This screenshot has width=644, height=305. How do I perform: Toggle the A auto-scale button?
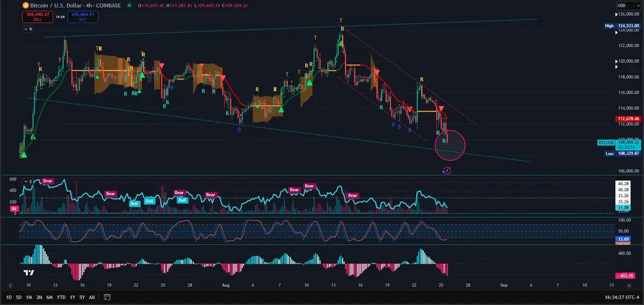coord(629,285)
